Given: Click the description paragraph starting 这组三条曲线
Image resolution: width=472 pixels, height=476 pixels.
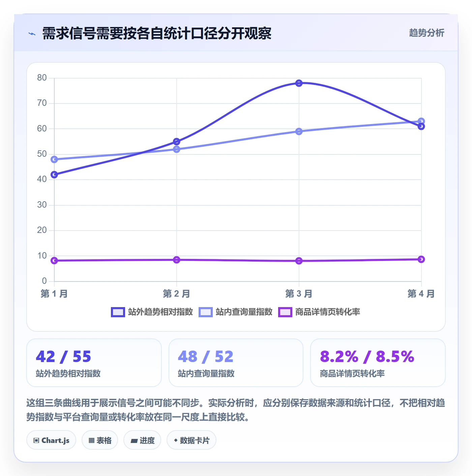Looking at the screenshot, I should (236, 410).
